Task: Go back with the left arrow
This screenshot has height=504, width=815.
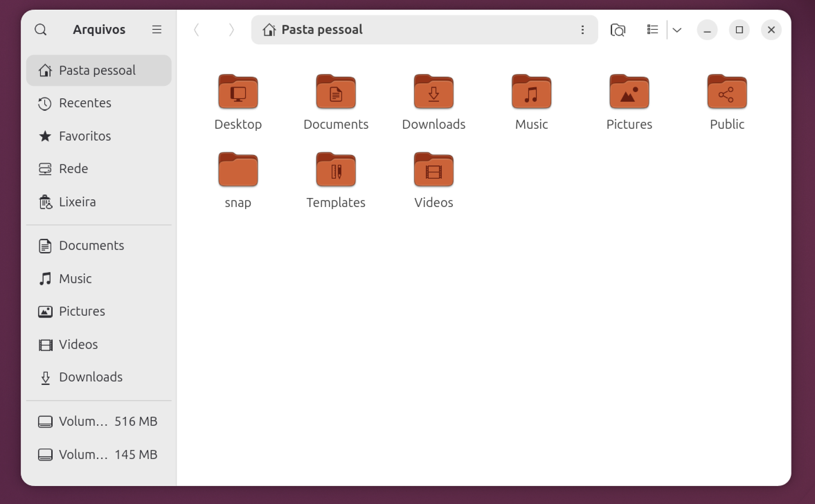Action: click(x=197, y=30)
